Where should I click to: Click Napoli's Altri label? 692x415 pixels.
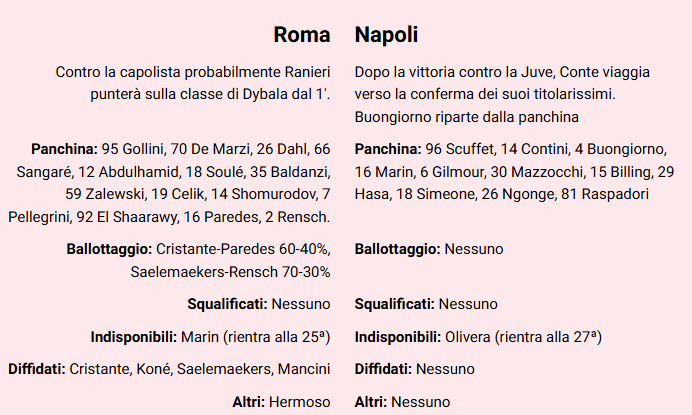(x=371, y=401)
